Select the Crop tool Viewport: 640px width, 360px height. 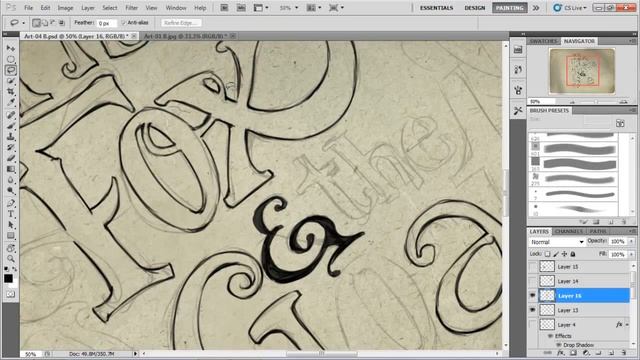(11, 91)
